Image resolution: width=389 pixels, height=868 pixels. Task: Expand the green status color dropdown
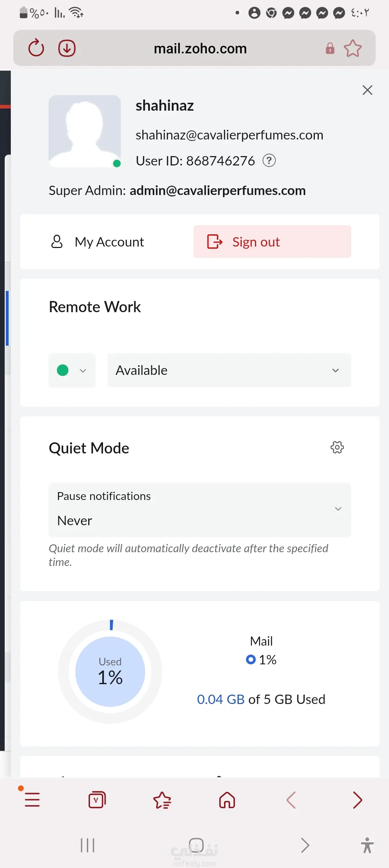tap(72, 370)
